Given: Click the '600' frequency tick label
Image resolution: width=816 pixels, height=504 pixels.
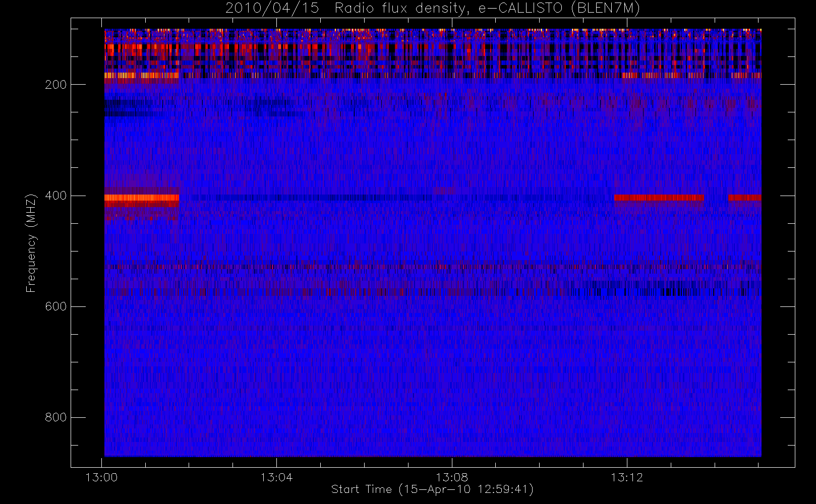Looking at the screenshot, I should [x=55, y=306].
